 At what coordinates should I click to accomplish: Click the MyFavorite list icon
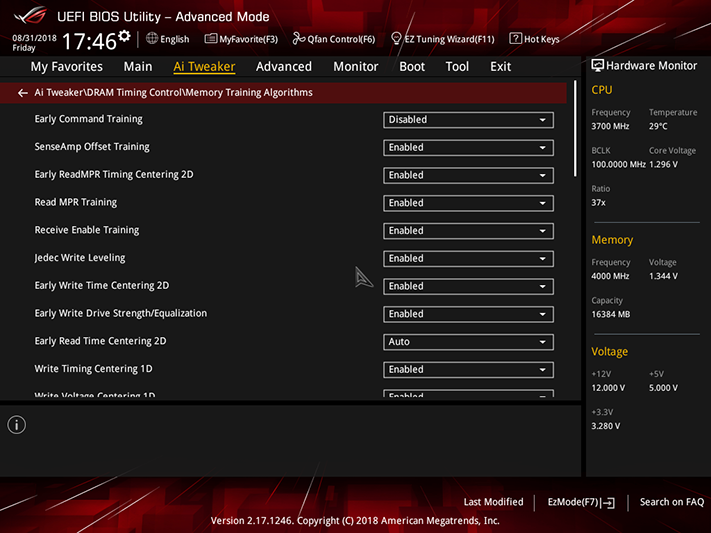(x=210, y=39)
